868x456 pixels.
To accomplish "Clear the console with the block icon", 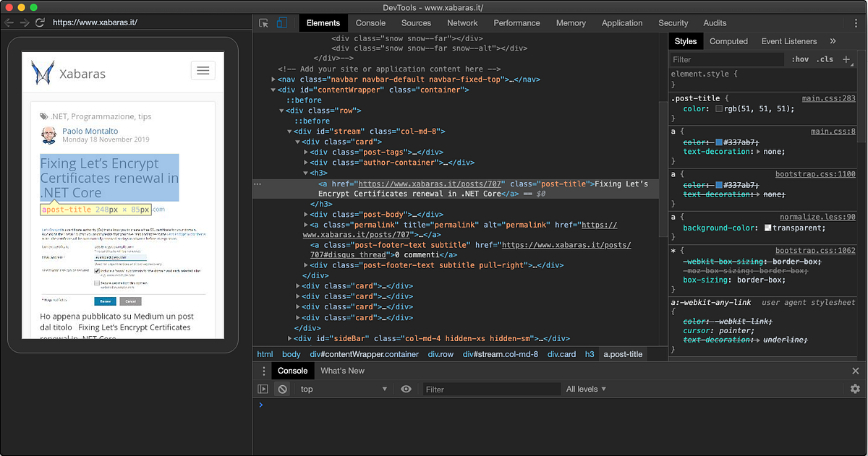I will 283,389.
